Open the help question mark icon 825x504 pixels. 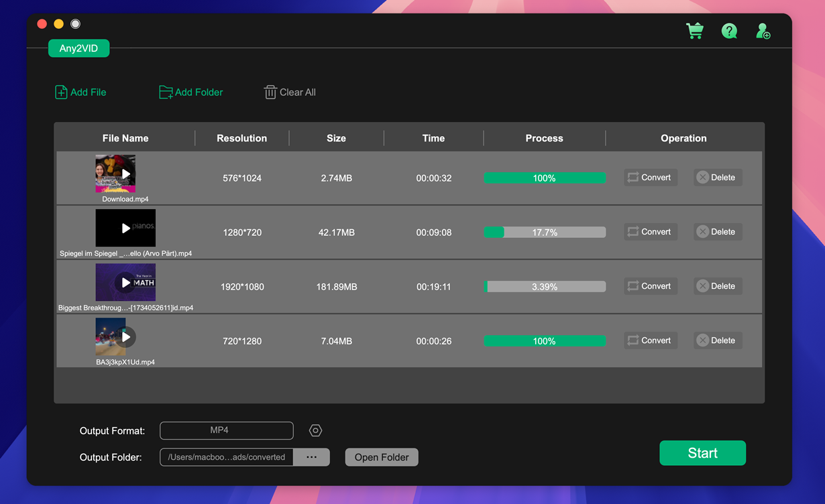click(729, 31)
